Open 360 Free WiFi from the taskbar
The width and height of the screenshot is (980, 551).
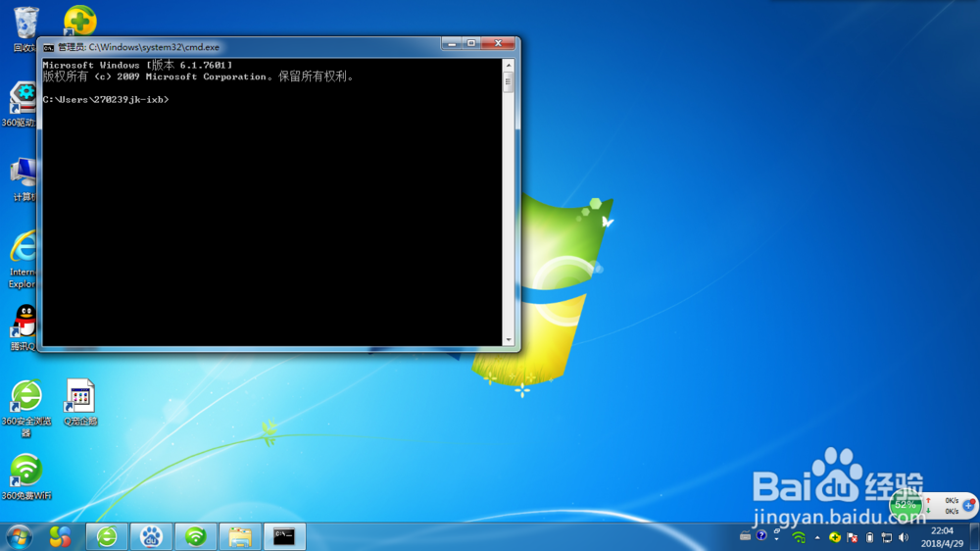point(196,536)
